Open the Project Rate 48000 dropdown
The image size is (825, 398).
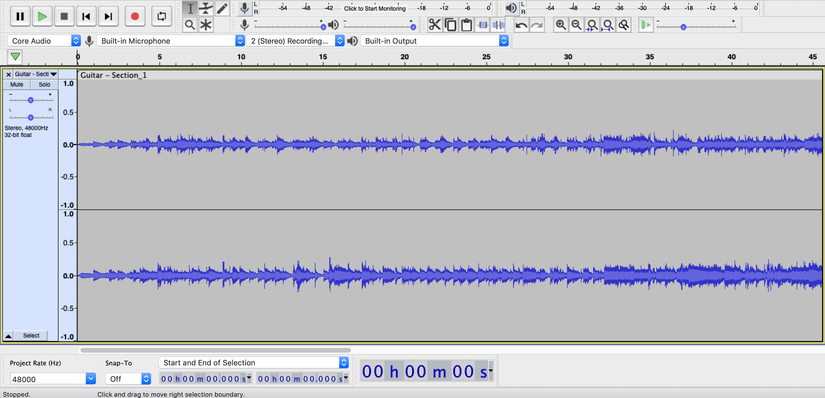coord(53,379)
